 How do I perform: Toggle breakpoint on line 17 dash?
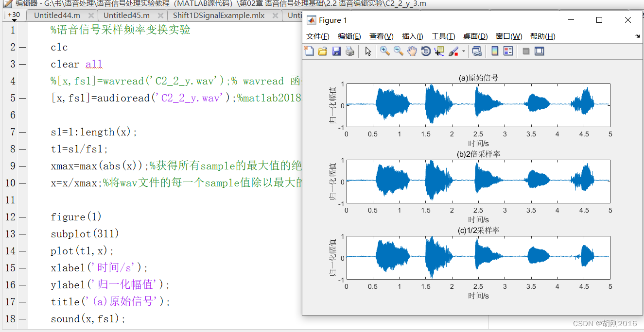23,302
